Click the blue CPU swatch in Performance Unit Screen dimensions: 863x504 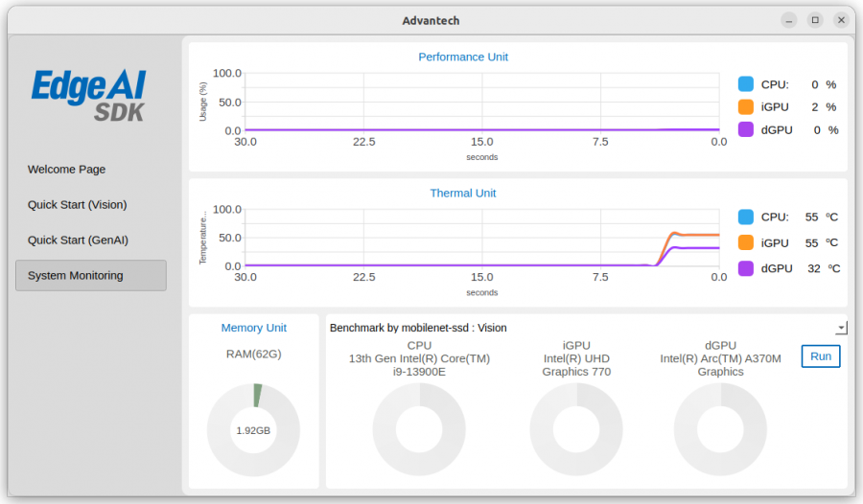point(746,84)
